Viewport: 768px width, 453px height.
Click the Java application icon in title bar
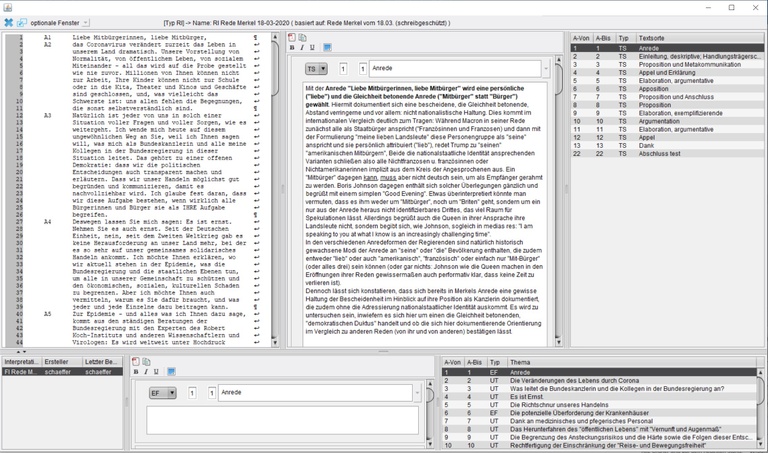coord(7,7)
